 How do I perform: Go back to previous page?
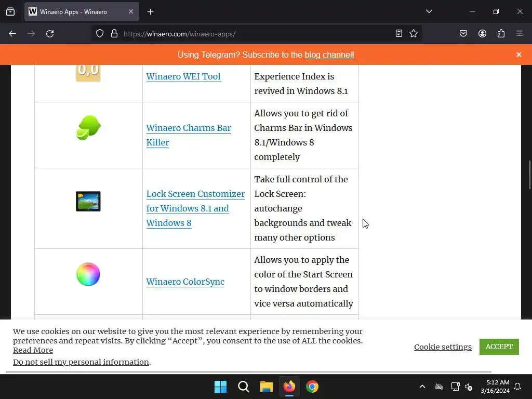point(12,34)
